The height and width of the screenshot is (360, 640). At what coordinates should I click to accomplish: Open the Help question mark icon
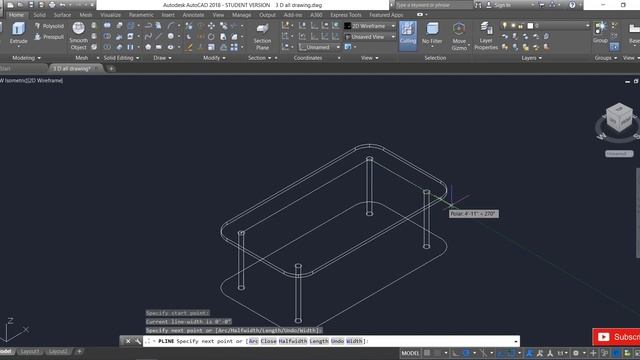pos(572,5)
